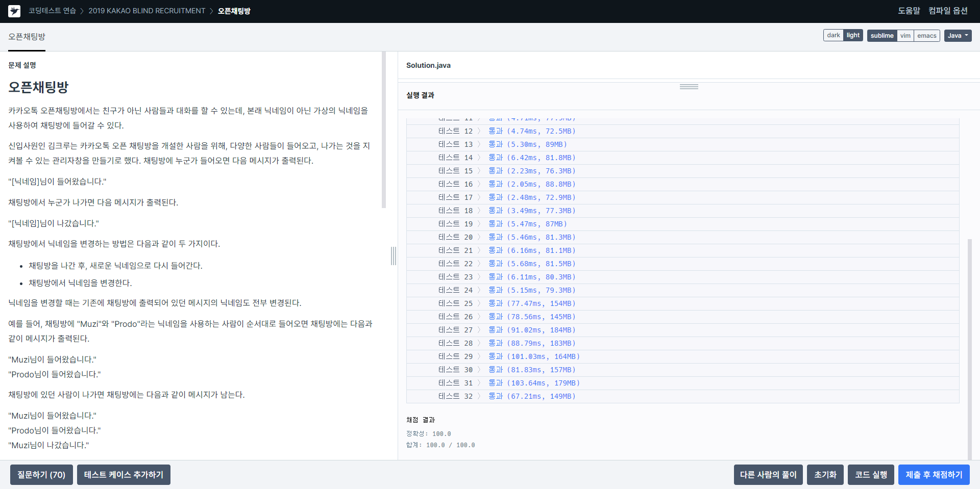Click the 테스트 20 result row
980x489 pixels.
point(683,237)
